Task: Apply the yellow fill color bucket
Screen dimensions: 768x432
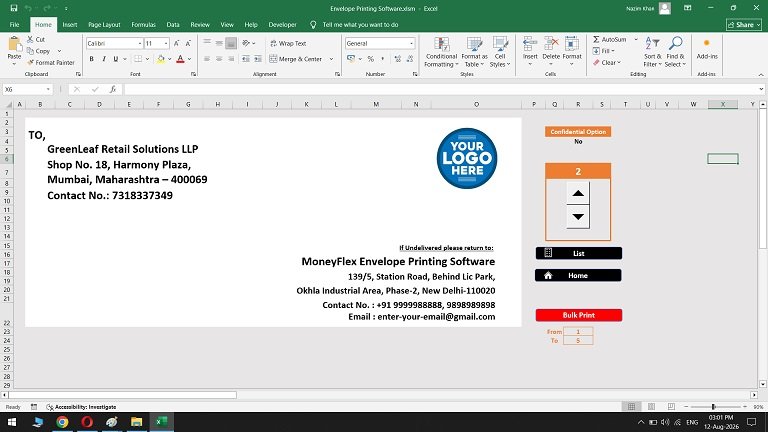Action: 161,59
